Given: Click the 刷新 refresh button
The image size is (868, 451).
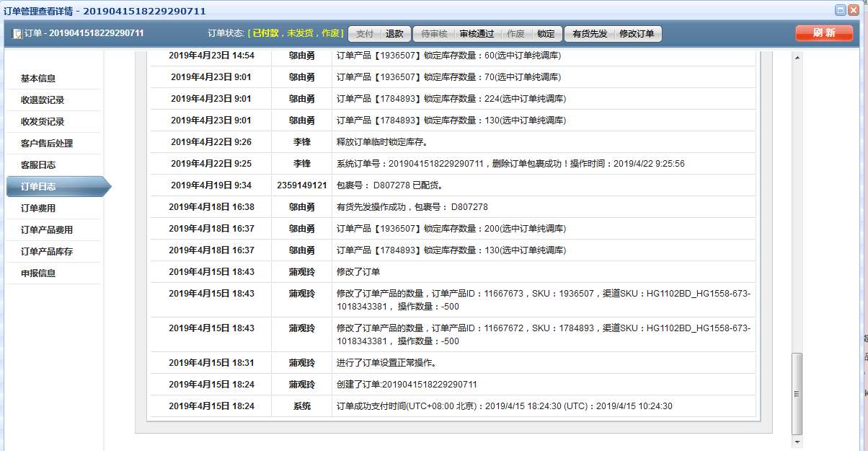Looking at the screenshot, I should (824, 33).
